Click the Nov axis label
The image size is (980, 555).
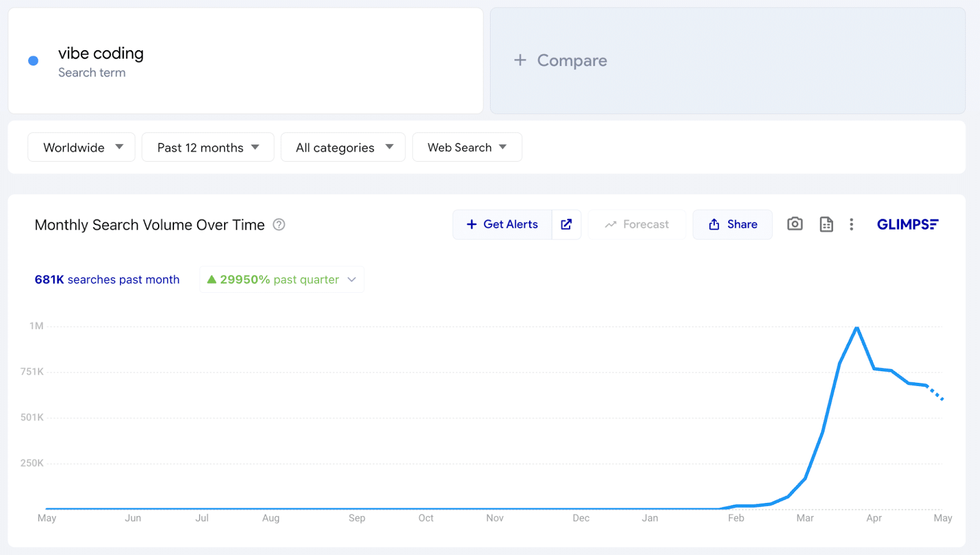495,518
